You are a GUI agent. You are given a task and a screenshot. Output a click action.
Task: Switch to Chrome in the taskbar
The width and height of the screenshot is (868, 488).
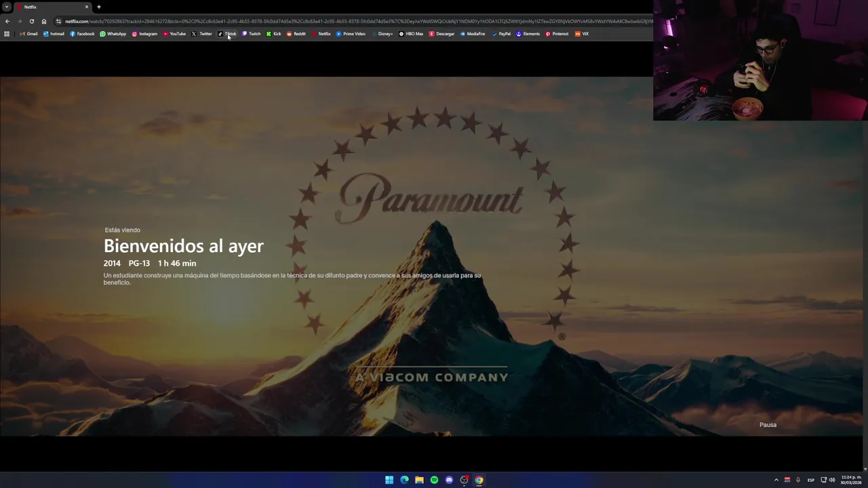pos(479,480)
